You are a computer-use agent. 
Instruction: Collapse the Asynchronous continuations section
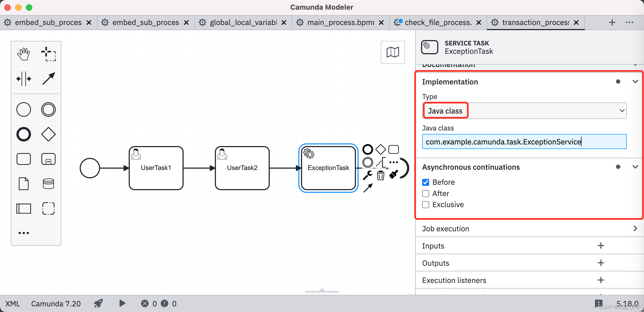click(635, 167)
